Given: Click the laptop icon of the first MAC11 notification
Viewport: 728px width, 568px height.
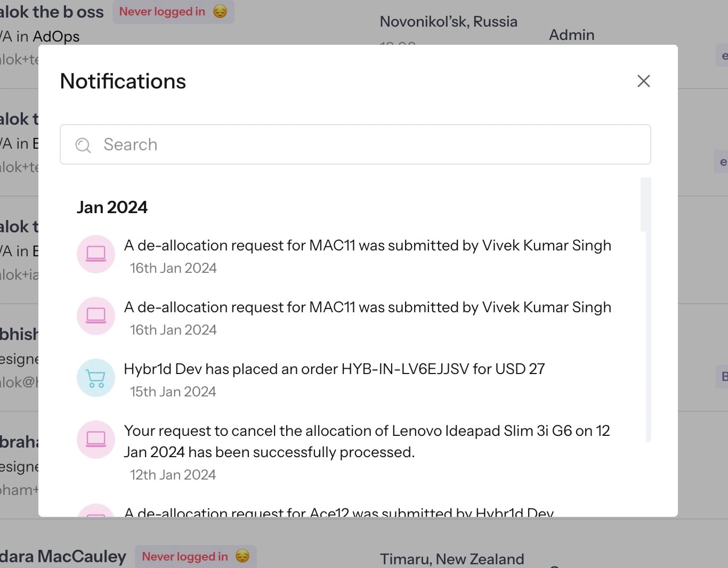Looking at the screenshot, I should pos(96,254).
